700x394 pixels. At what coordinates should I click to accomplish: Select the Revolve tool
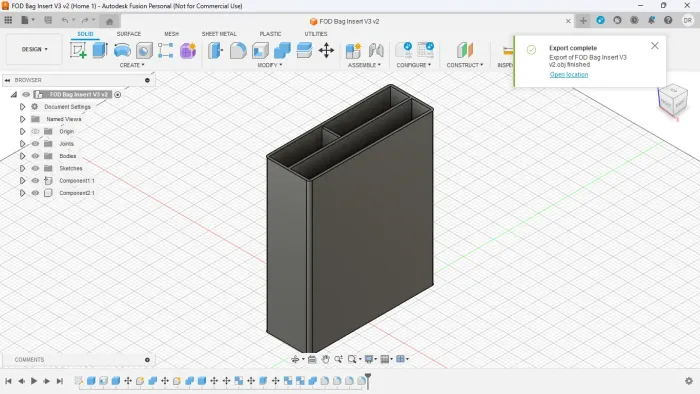[x=122, y=50]
